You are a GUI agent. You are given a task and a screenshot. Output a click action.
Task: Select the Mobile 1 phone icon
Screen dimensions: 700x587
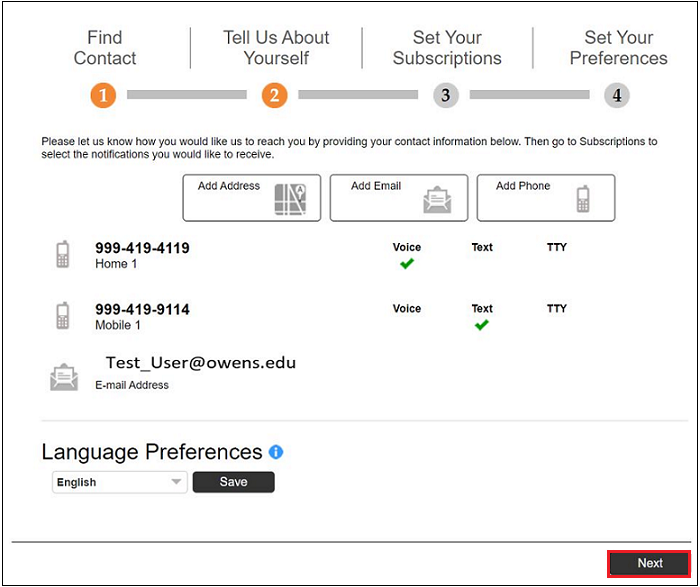pyautogui.click(x=63, y=316)
